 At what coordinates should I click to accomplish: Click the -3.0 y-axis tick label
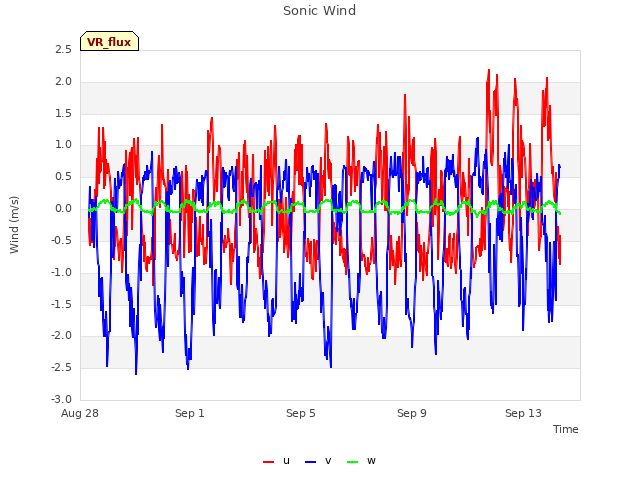pyautogui.click(x=62, y=399)
